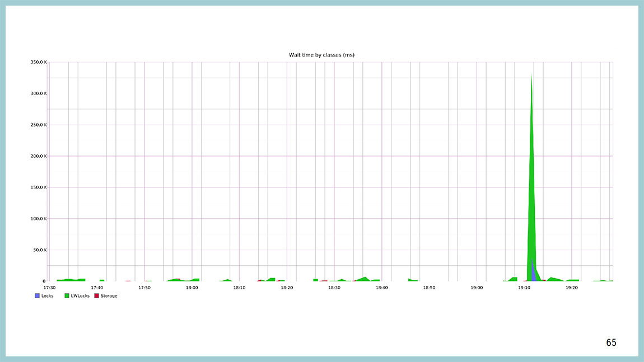Select the 'Locks' legend label

tap(47, 295)
